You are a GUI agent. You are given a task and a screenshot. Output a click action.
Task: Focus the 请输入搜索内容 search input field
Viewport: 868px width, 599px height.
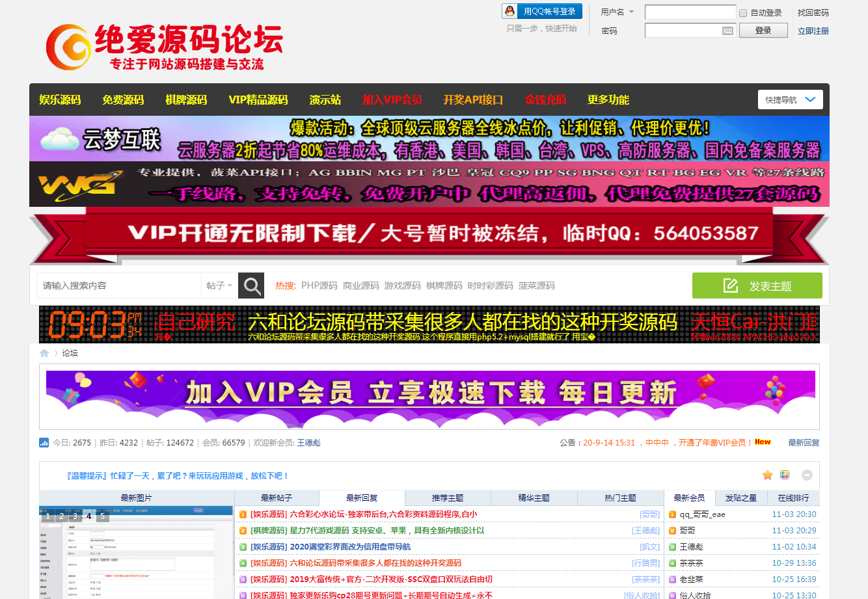point(118,286)
